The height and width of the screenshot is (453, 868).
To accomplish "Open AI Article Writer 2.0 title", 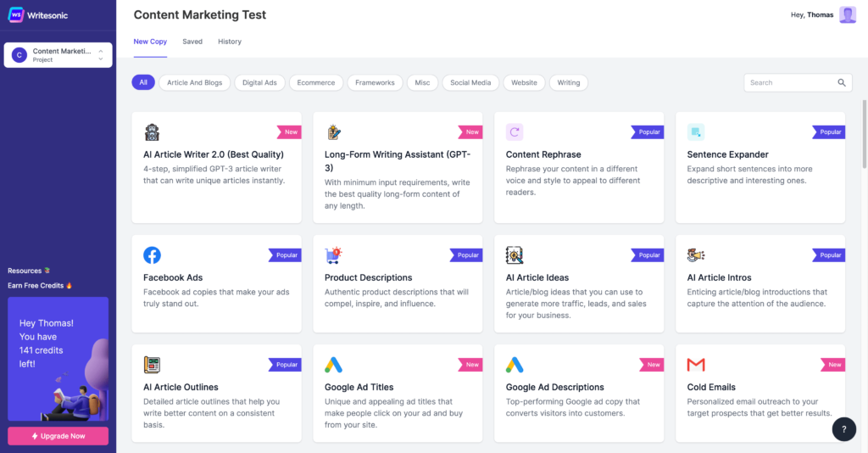I will (213, 154).
